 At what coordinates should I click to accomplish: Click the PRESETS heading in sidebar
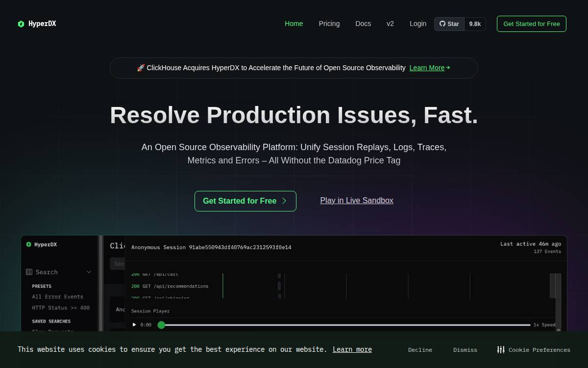click(x=42, y=286)
